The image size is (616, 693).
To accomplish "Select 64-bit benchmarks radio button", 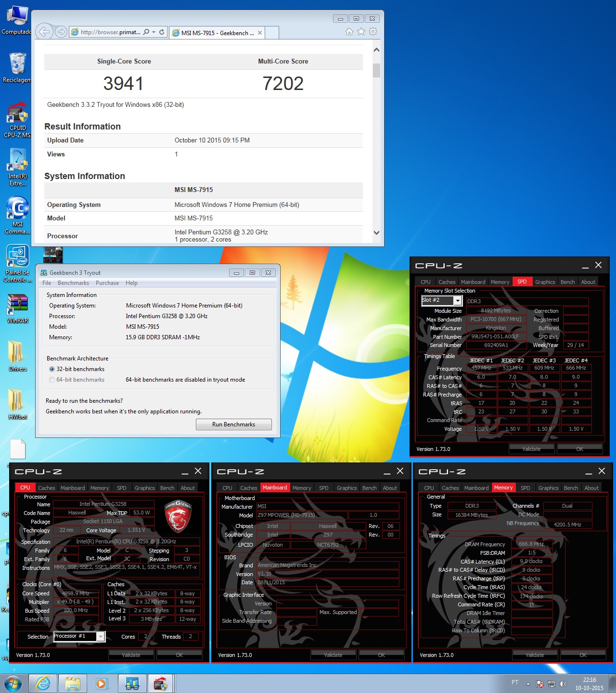I will [x=52, y=380].
